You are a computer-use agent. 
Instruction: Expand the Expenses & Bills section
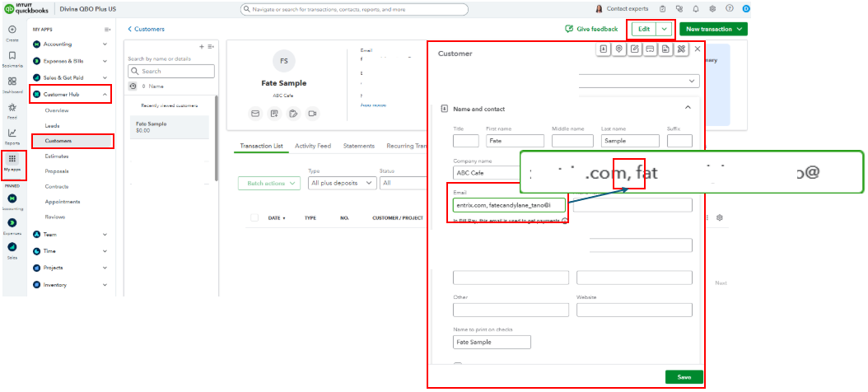point(105,61)
